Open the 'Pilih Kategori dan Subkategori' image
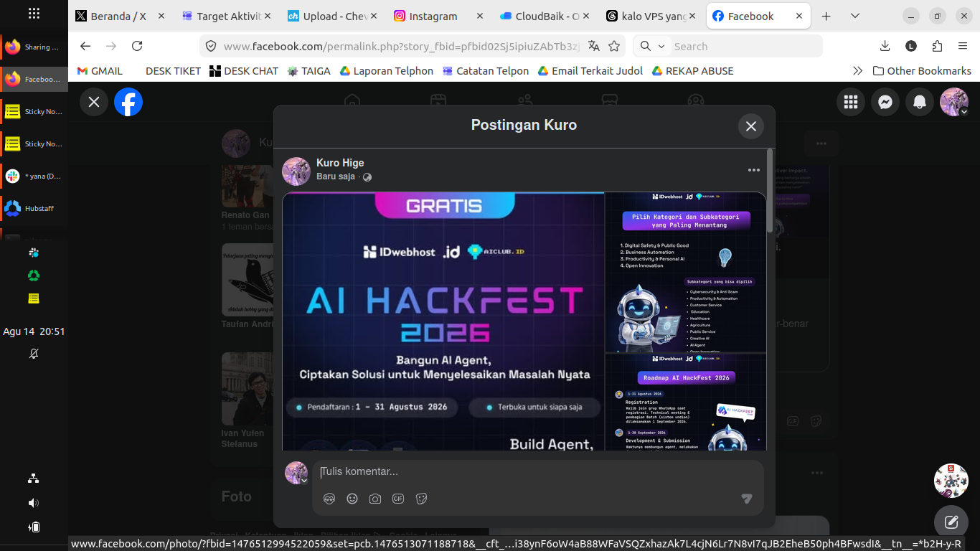The image size is (980, 551). click(x=686, y=273)
